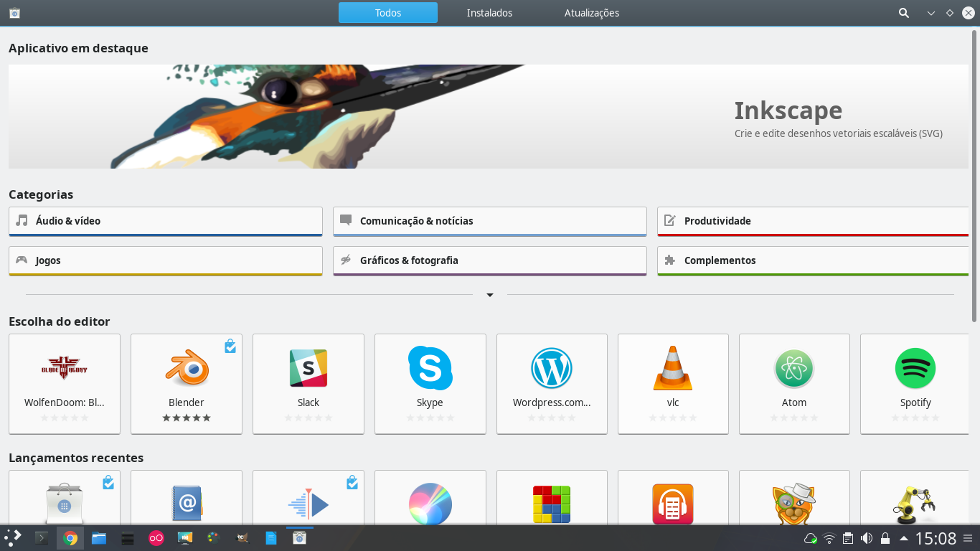Viewport: 980px width, 551px height.
Task: Go to the Atualizações tab
Action: click(x=592, y=13)
